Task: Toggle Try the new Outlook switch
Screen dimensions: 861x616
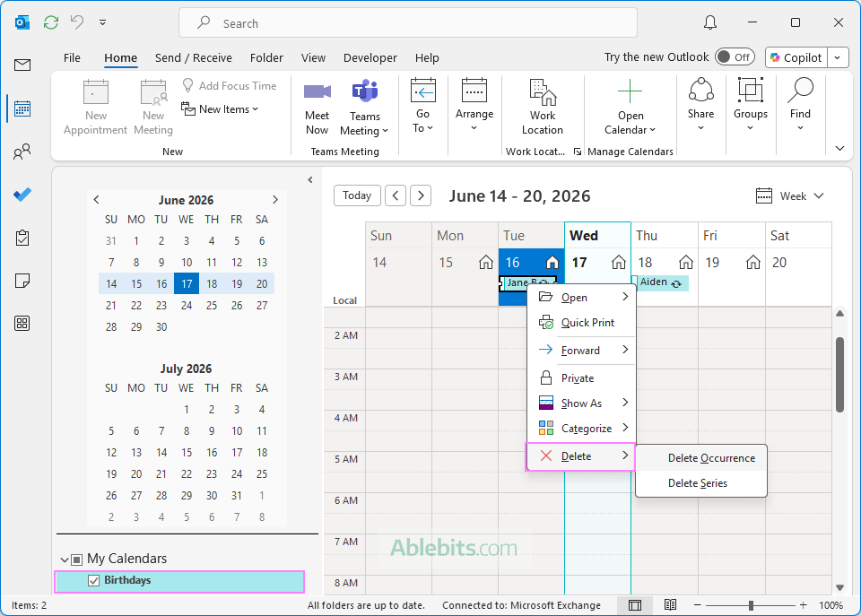Action: point(735,57)
